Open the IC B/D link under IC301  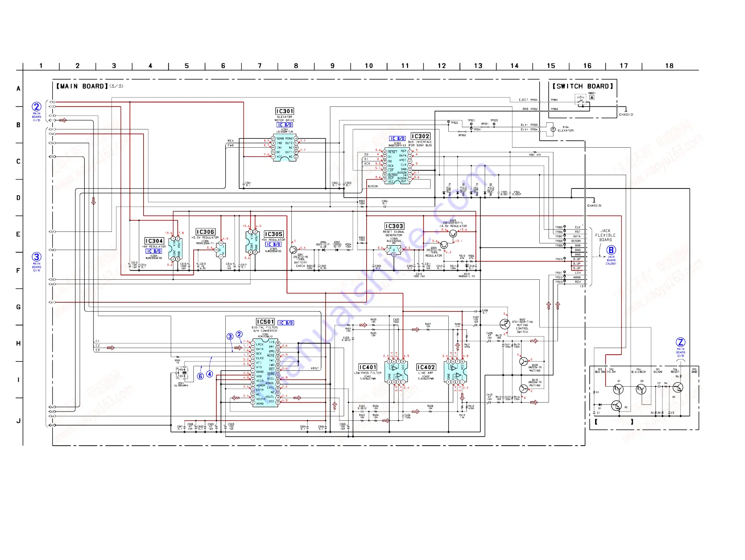285,125
